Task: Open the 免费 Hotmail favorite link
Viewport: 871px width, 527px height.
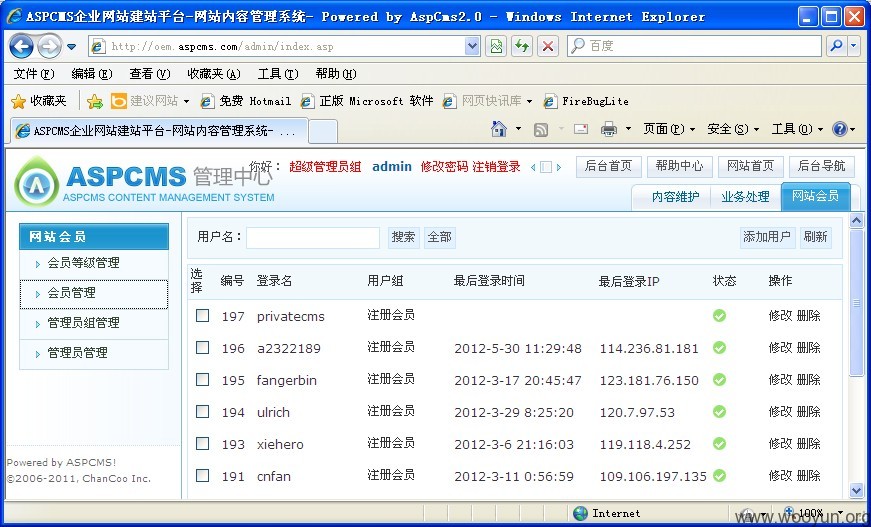Action: pos(246,101)
